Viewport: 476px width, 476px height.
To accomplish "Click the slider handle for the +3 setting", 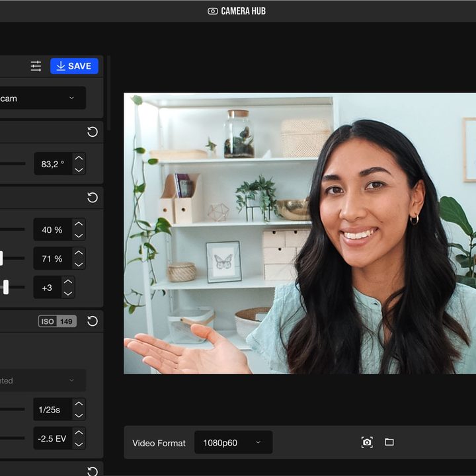I will coord(6,287).
